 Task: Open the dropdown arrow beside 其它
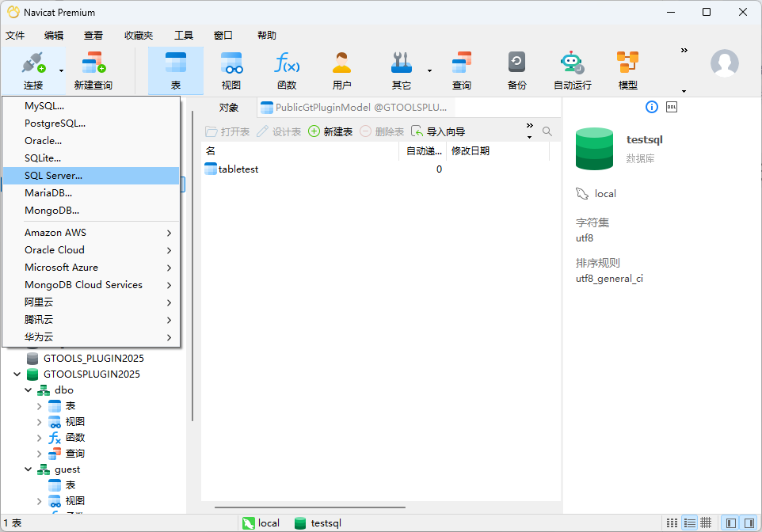pyautogui.click(x=429, y=71)
